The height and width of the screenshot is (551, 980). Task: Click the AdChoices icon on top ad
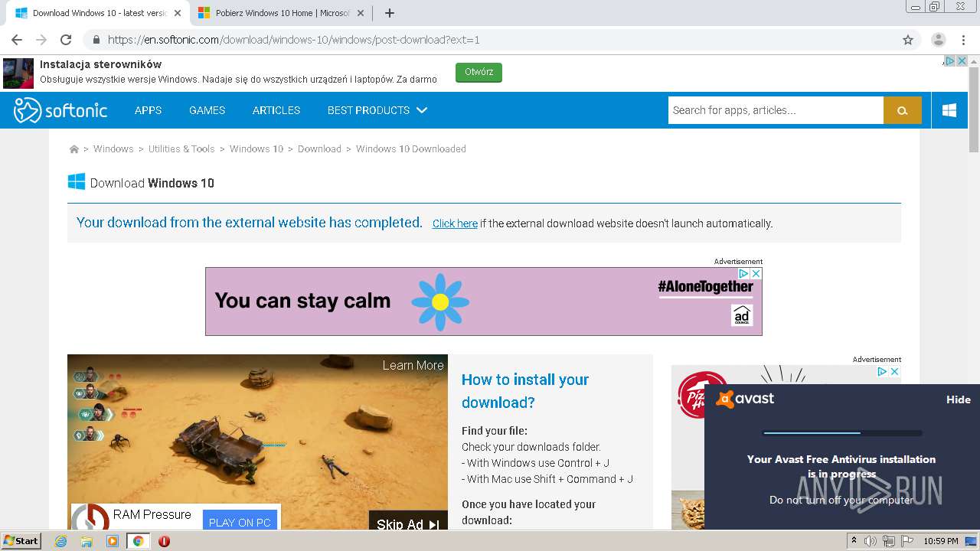[949, 61]
